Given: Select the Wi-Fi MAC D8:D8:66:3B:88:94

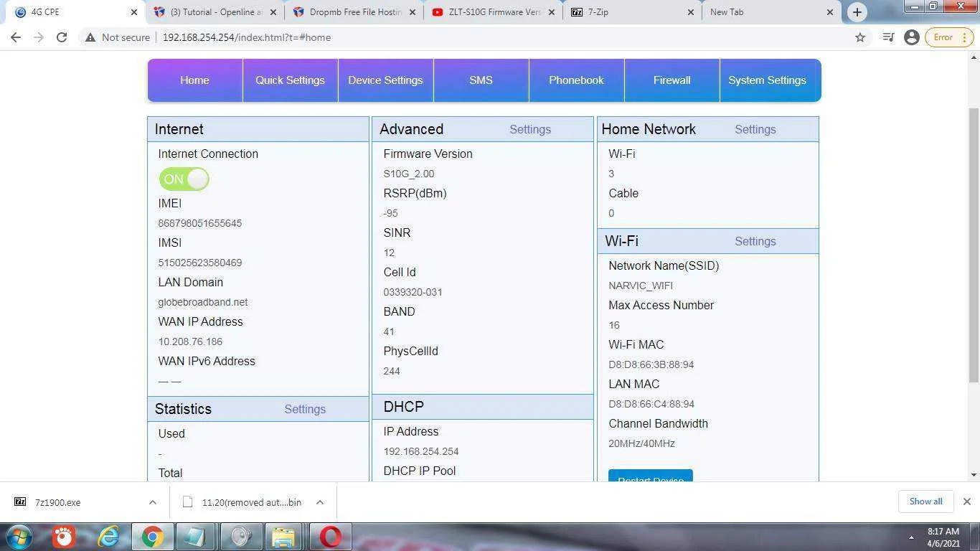Looking at the screenshot, I should coord(651,364).
